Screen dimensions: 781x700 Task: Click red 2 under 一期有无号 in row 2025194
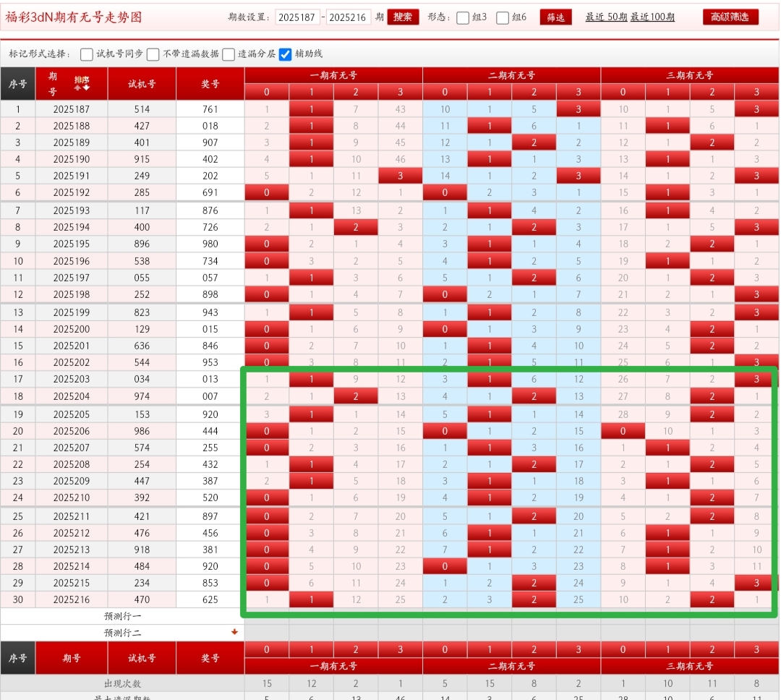click(356, 227)
